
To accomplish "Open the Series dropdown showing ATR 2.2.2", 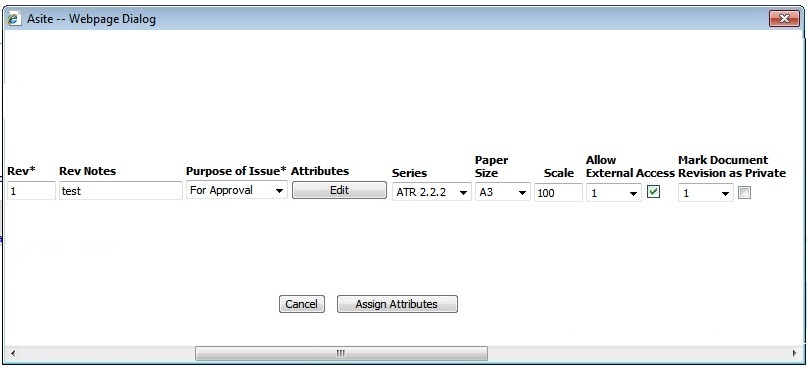I will tap(431, 193).
